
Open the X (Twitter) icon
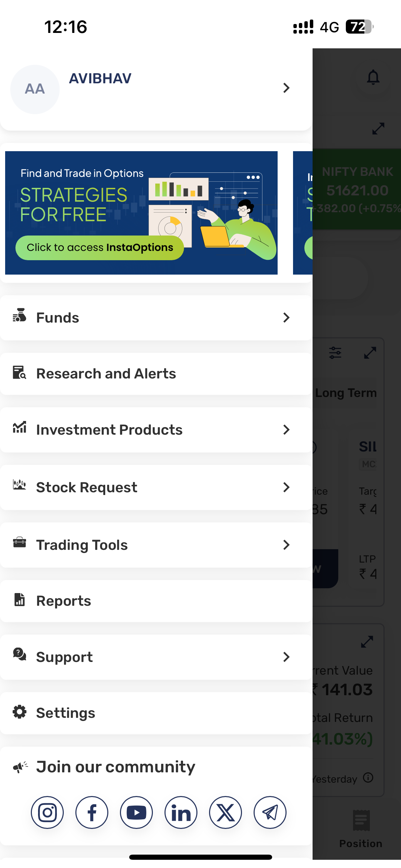[226, 812]
